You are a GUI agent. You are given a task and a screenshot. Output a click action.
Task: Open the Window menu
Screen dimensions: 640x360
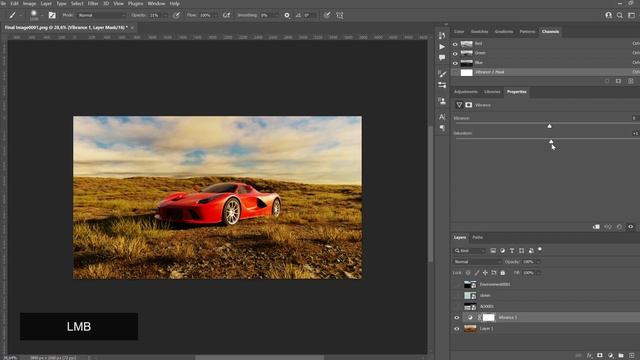click(x=156, y=3)
